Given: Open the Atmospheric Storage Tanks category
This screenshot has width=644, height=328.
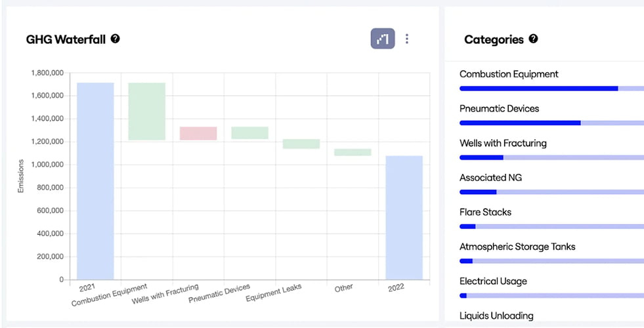Looking at the screenshot, I should [517, 246].
